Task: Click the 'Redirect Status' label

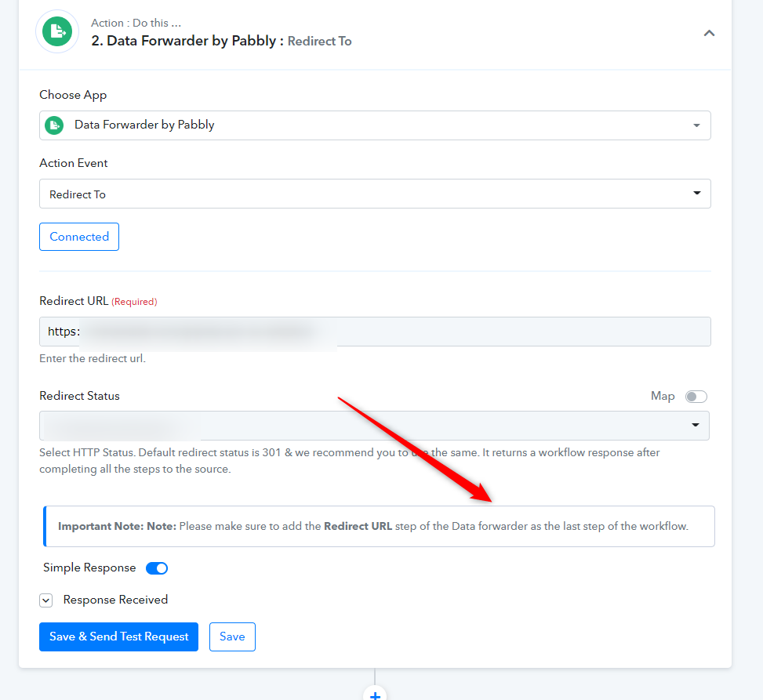Action: pyautogui.click(x=79, y=396)
